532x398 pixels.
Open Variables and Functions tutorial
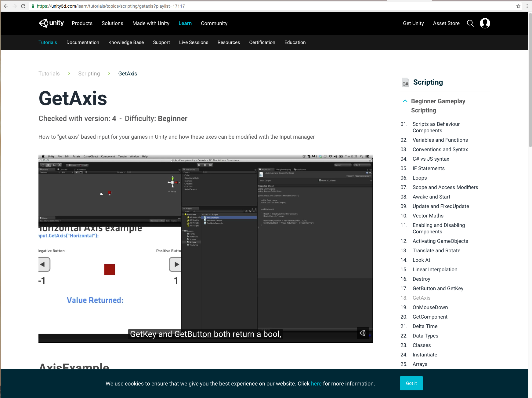[x=440, y=140]
